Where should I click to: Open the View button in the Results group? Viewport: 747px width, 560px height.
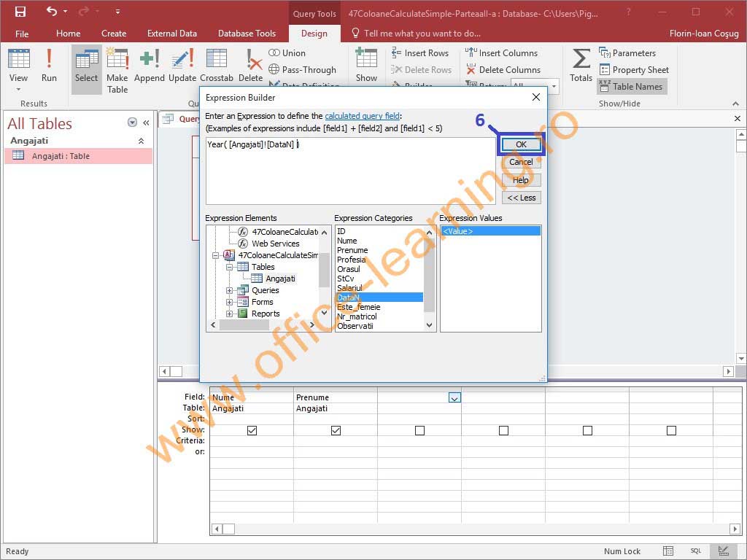pos(18,69)
